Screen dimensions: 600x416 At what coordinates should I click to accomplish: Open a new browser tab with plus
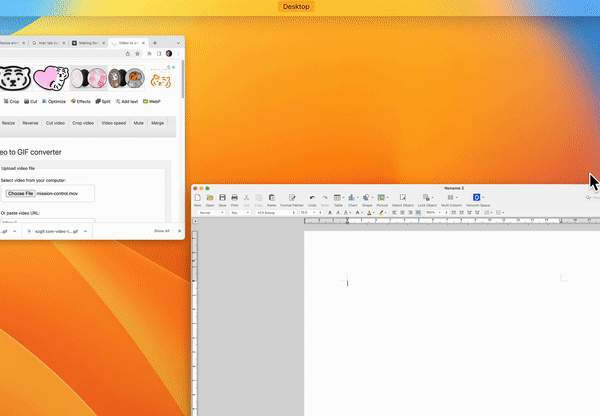(155, 43)
